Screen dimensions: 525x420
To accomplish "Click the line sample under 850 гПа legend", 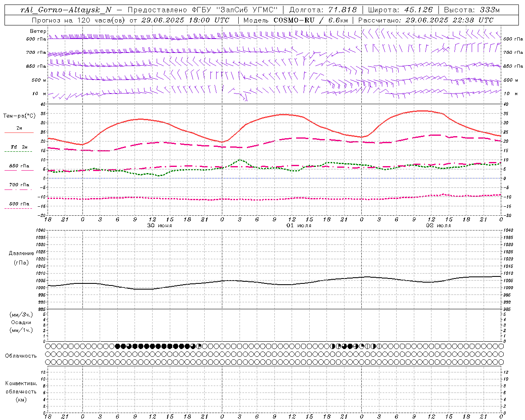I will [x=19, y=171].
